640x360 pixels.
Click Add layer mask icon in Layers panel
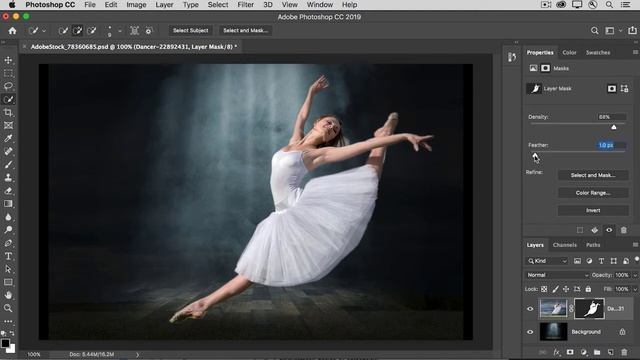coord(570,352)
